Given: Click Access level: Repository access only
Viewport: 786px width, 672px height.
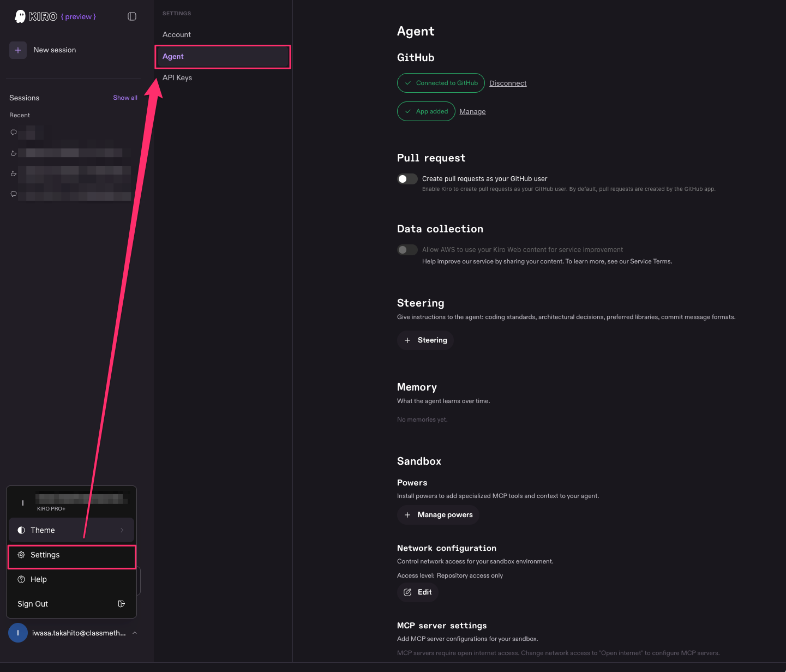Looking at the screenshot, I should (450, 575).
